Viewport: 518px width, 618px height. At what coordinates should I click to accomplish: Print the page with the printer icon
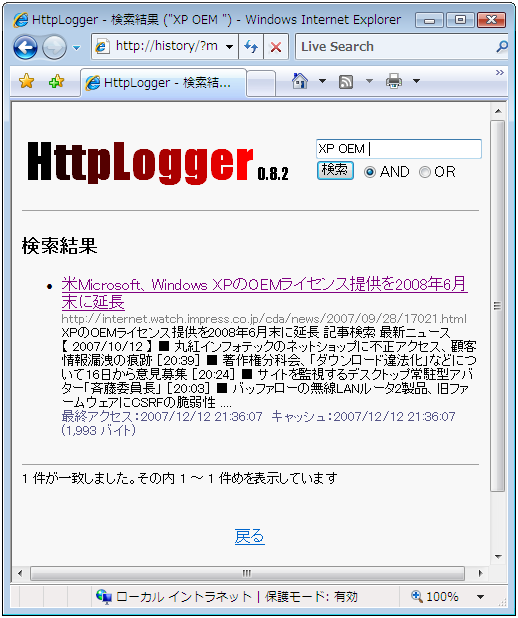[x=393, y=81]
